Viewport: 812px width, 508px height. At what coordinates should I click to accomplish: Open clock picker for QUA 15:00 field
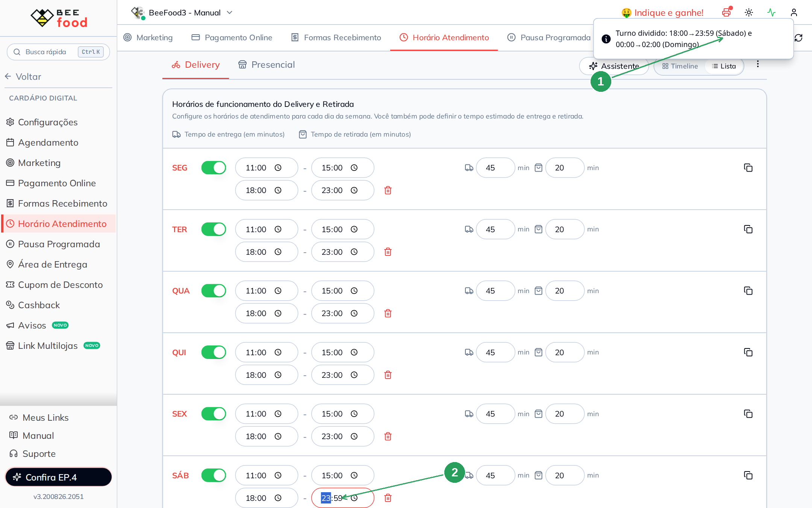[354, 291]
